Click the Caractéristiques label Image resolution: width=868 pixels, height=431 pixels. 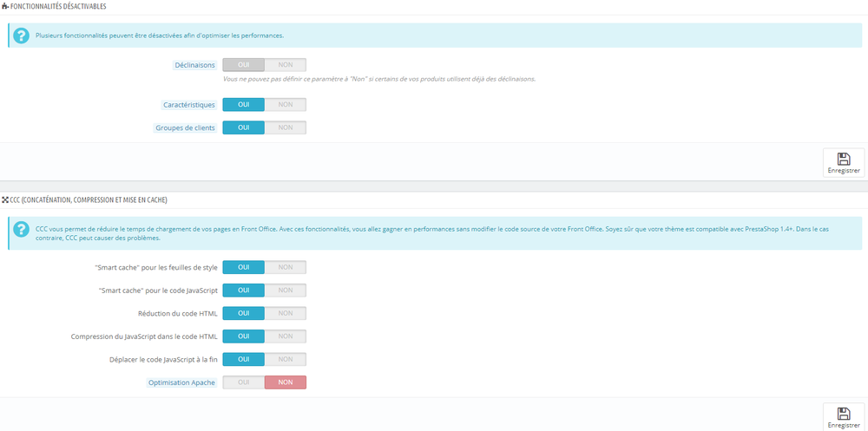189,105
